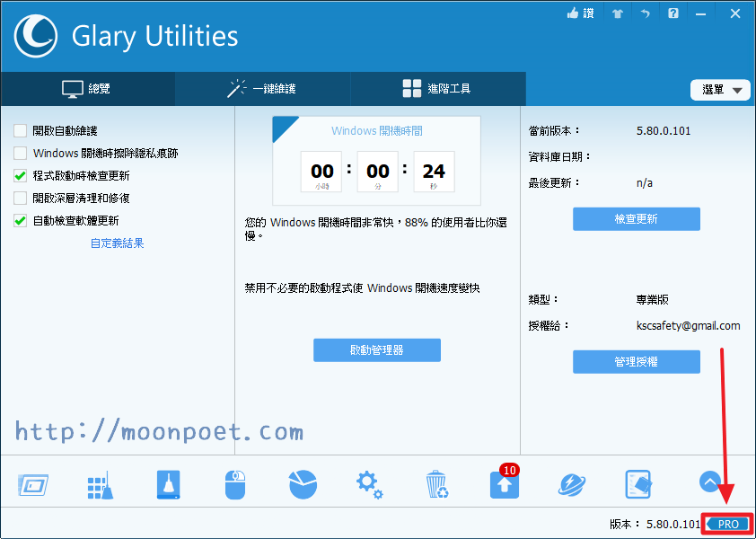Open the Disk Space Analyzer pie chart icon
756x539 pixels.
(x=303, y=482)
